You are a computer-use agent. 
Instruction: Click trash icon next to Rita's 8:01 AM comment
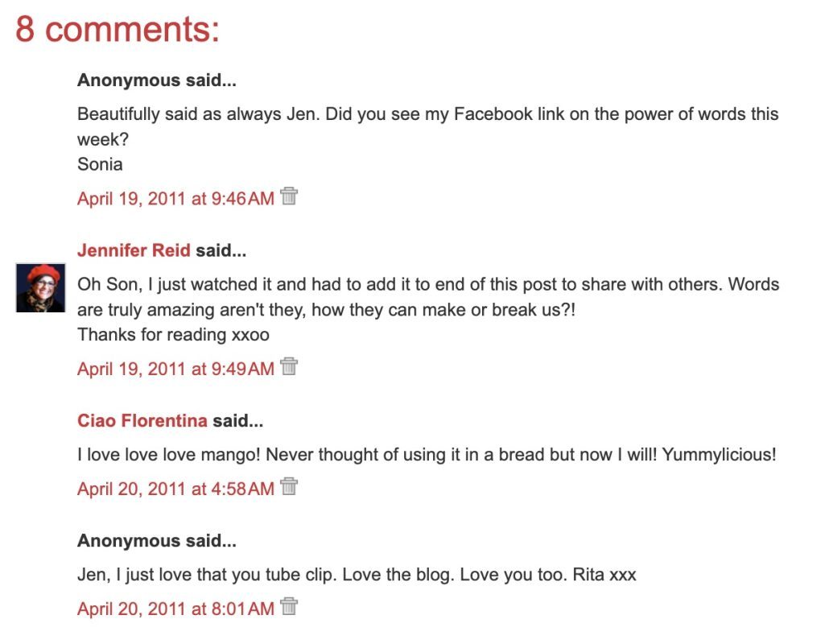289,607
